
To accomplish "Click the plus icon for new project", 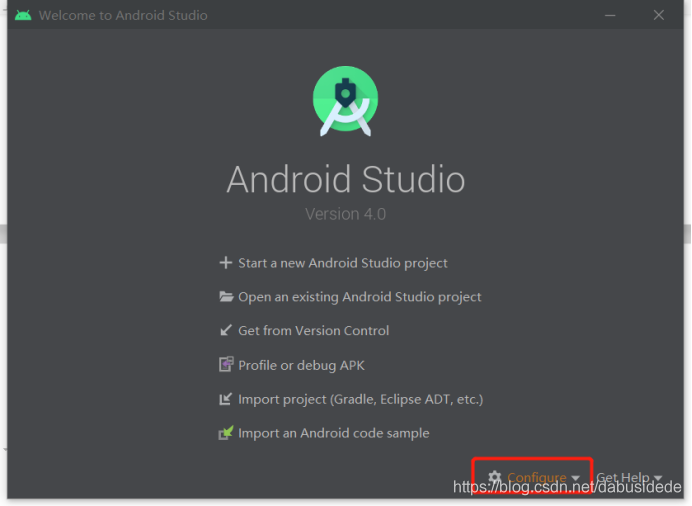I will [x=226, y=263].
